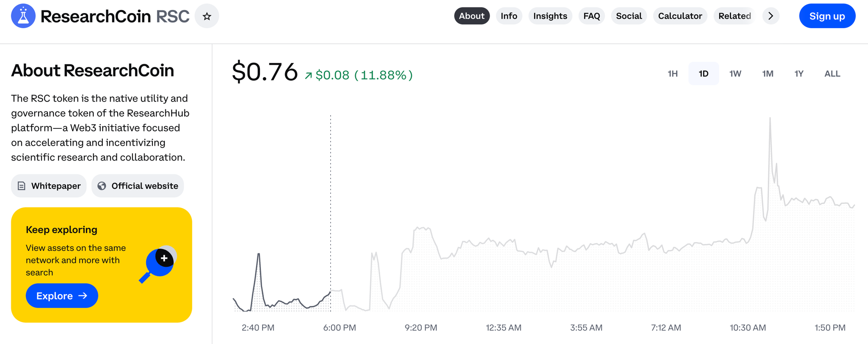Image resolution: width=868 pixels, height=344 pixels.
Task: Select the ALL time range
Action: [832, 73]
